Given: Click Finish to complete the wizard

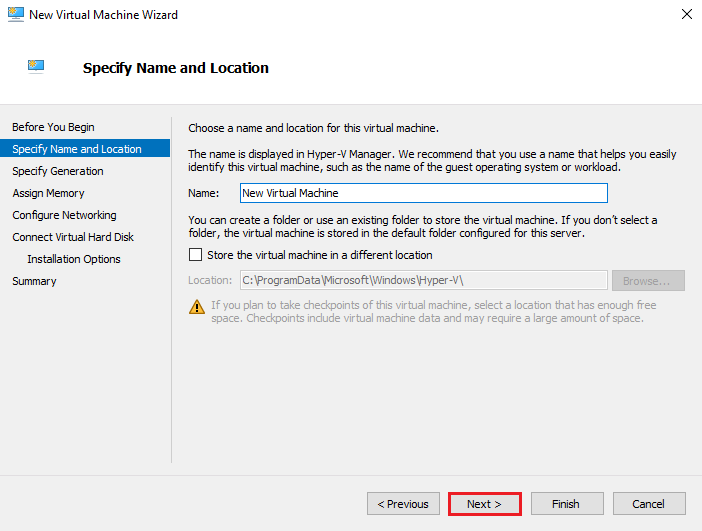Looking at the screenshot, I should coord(567,504).
